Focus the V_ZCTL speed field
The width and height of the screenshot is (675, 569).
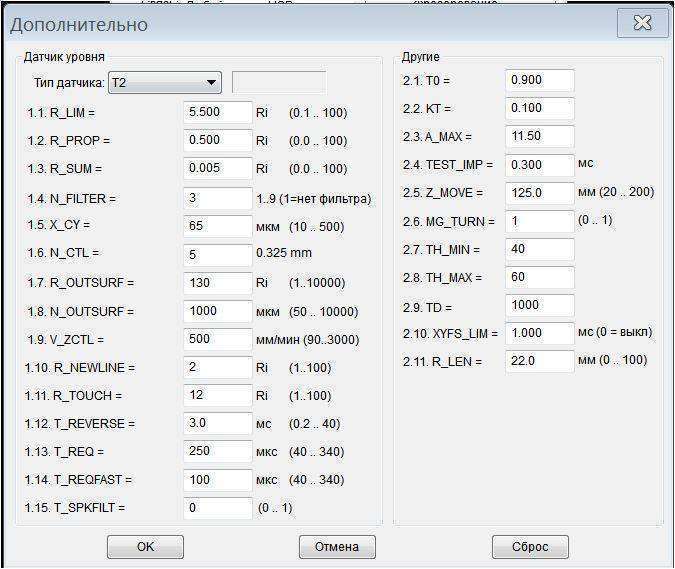point(218,339)
